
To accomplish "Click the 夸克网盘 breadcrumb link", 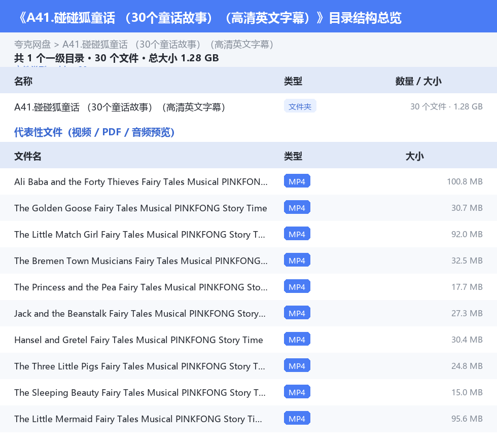I will [32, 45].
